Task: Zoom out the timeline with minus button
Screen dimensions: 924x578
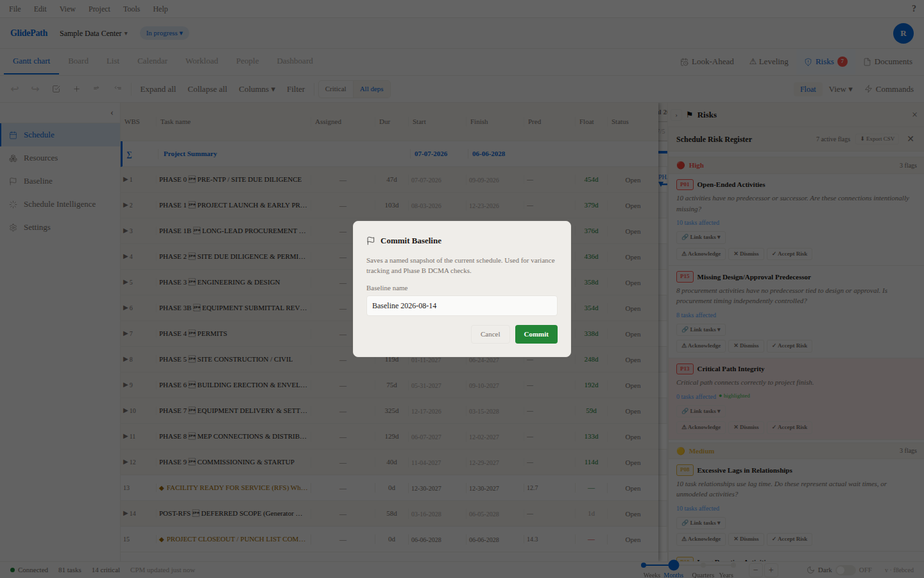Action: click(756, 570)
